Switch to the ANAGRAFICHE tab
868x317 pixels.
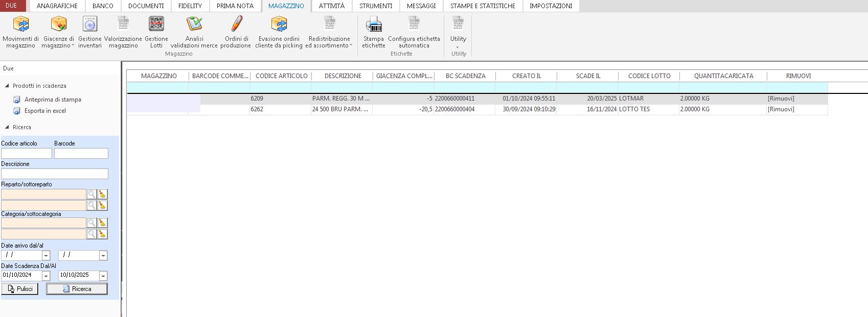57,6
